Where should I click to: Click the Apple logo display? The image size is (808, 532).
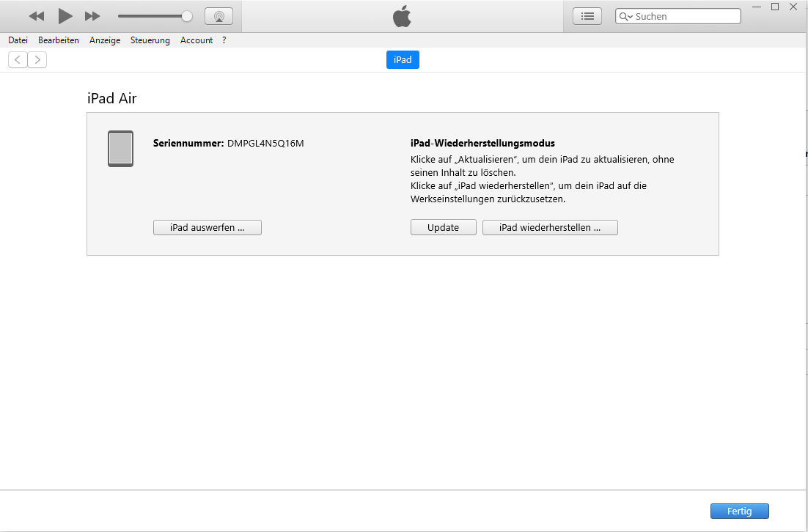pos(402,16)
